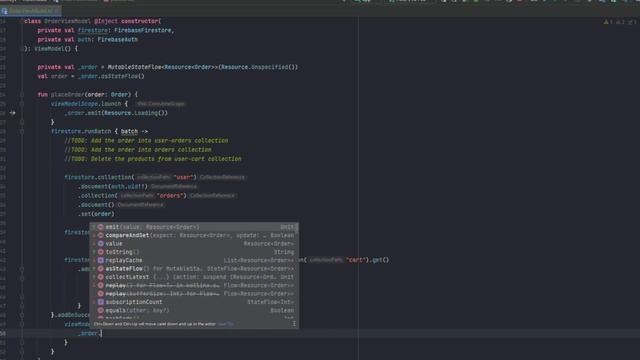
Task: Collapse the firestore.runBatch block fold marker
Action: pyautogui.click(x=22, y=131)
